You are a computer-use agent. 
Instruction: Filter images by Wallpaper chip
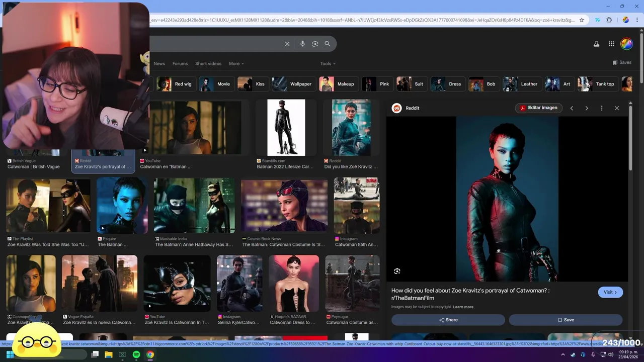coord(293,84)
